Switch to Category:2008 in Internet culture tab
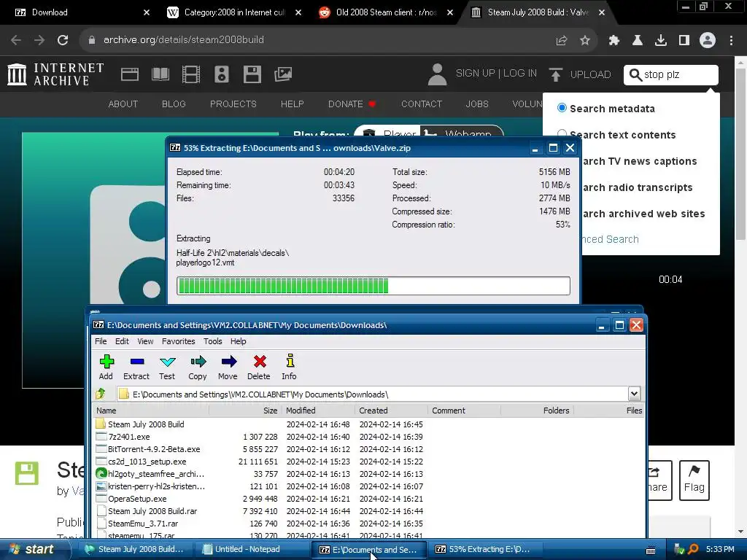Viewport: 747px width, 560px height. 233,12
